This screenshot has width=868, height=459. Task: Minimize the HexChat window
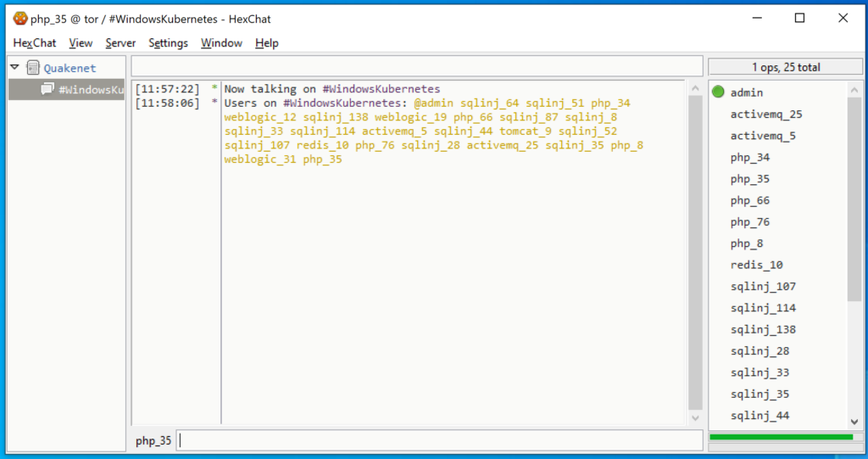757,19
